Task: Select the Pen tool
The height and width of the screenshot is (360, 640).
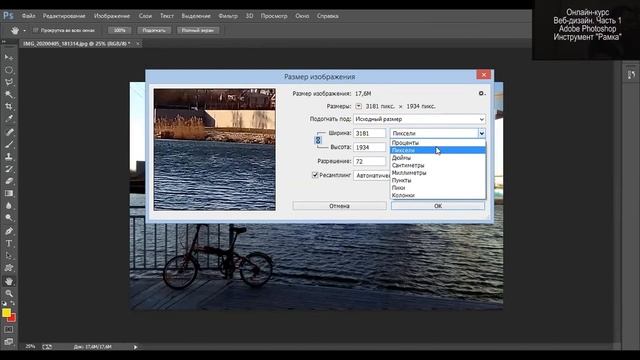Action: (x=9, y=231)
